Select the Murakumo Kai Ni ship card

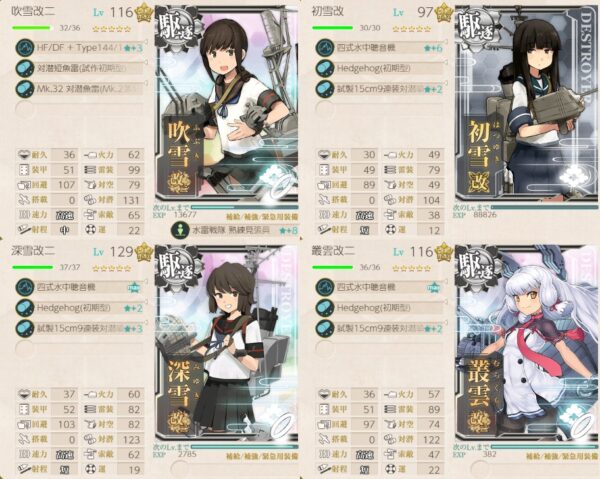(x=527, y=343)
